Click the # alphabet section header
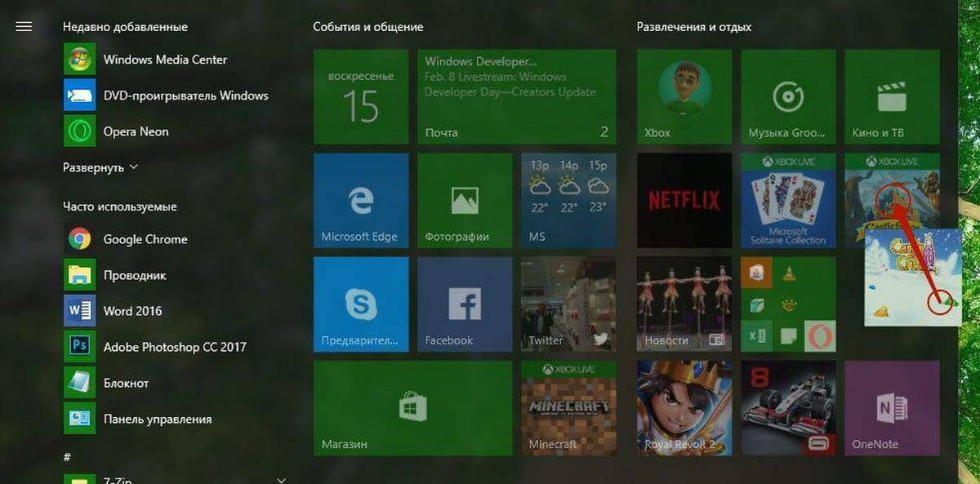The image size is (980, 484). point(66,455)
